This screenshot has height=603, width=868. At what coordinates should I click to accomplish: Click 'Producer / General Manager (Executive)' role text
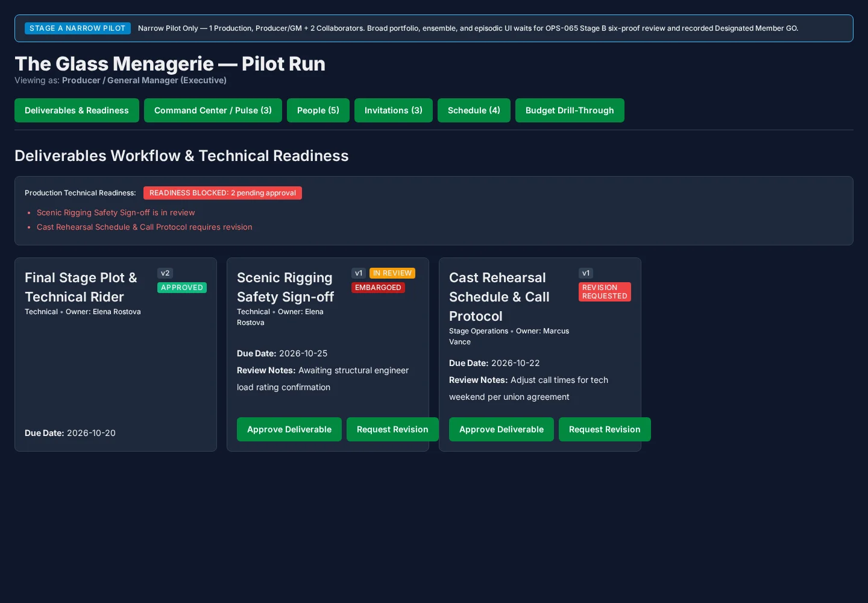144,80
